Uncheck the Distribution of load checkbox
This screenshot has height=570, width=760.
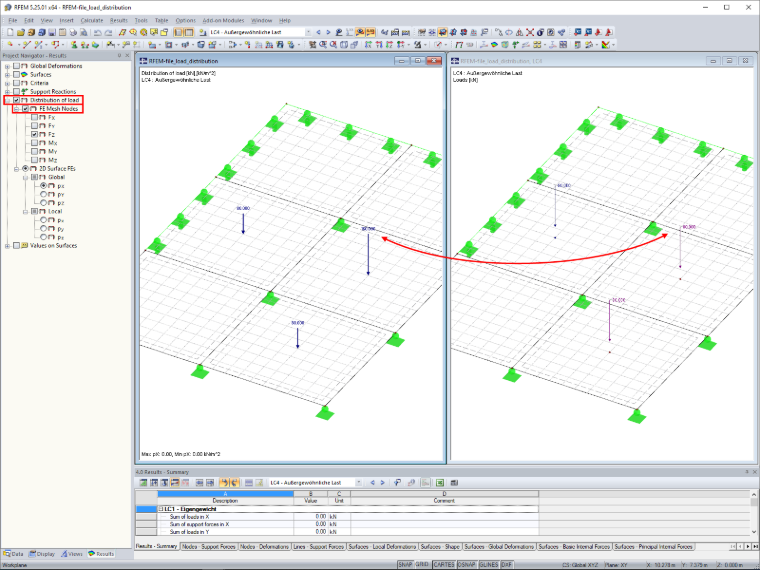pos(16,100)
